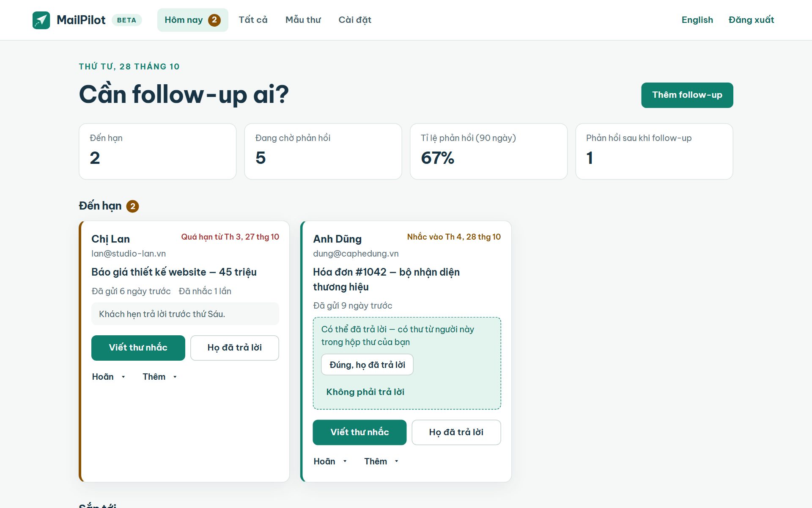This screenshot has height=508, width=812.
Task: Click the Đã nhắc 1 lần text
Action: pyautogui.click(x=205, y=291)
